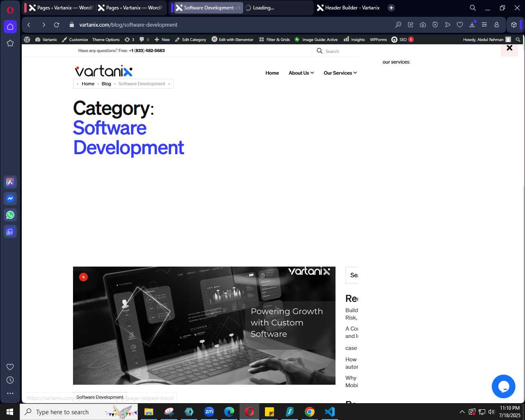Open Aria AI sidebar icon
This screenshot has height=420, width=525.
coord(10,182)
